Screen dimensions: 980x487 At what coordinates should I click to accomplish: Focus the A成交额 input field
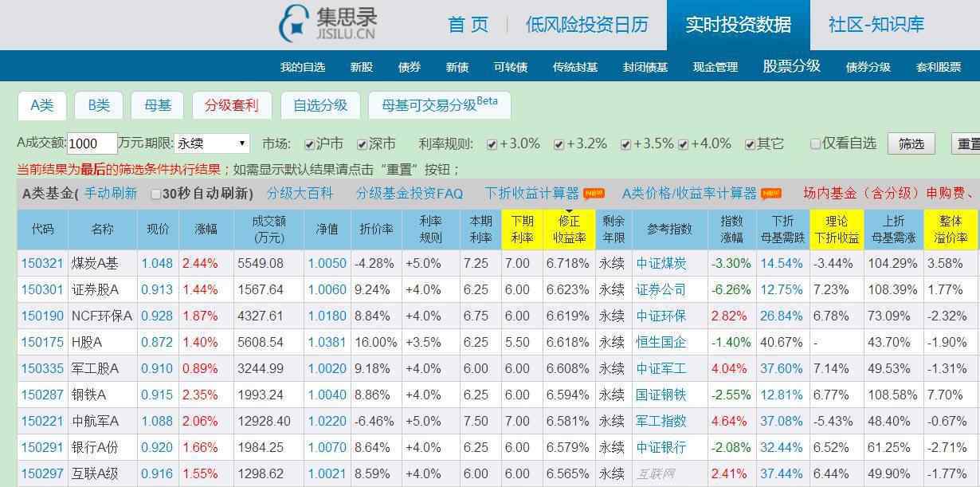[92, 143]
